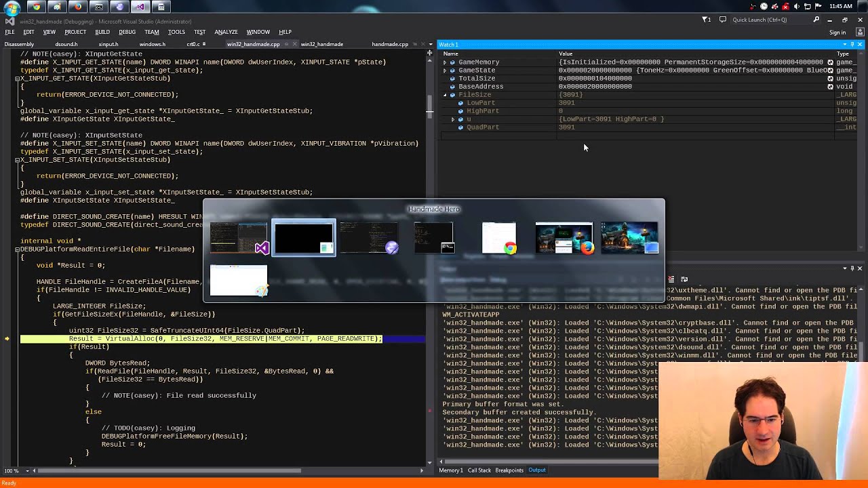Select the desktop thumbnail in Alt-Tab switcher
Image resolution: width=868 pixels, height=488 pixels.
pos(629,238)
